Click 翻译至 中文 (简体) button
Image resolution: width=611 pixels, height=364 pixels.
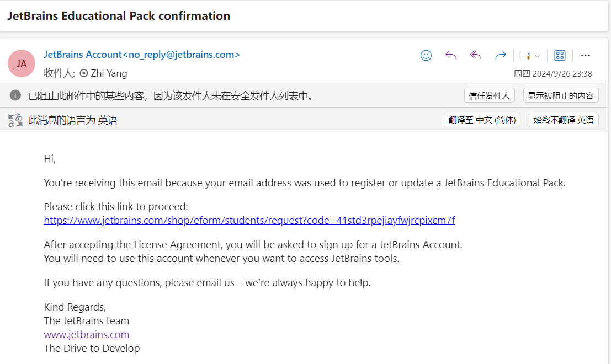pos(482,120)
